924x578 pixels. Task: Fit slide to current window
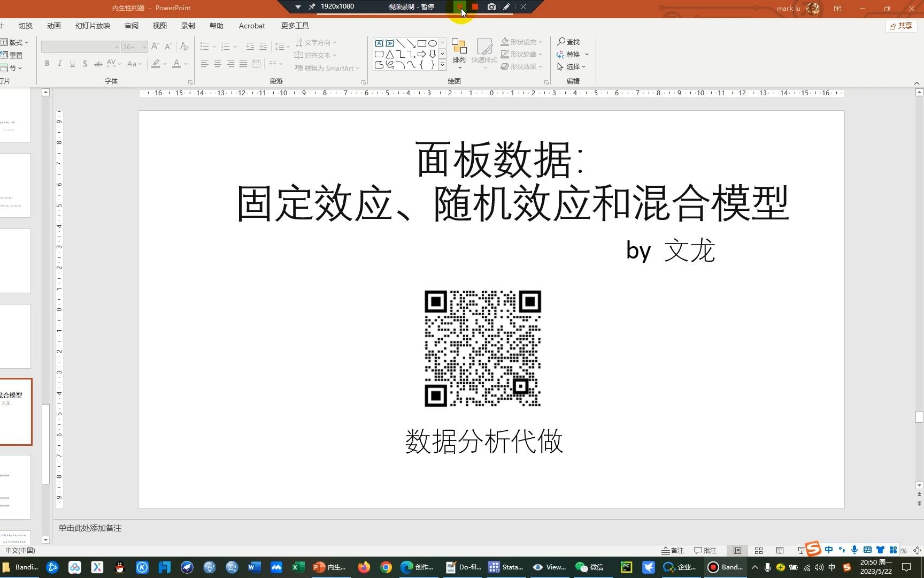point(918,551)
